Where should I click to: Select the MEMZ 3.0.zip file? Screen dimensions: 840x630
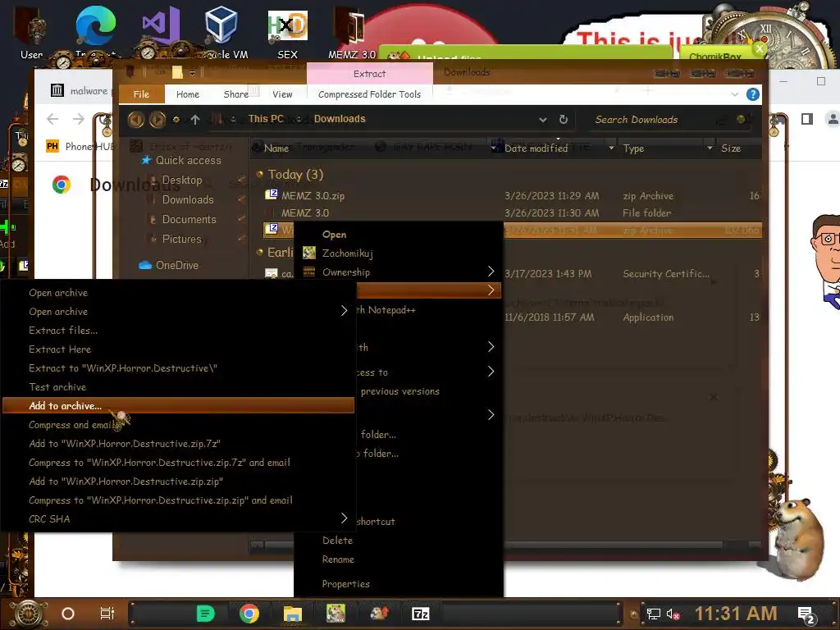click(x=313, y=195)
